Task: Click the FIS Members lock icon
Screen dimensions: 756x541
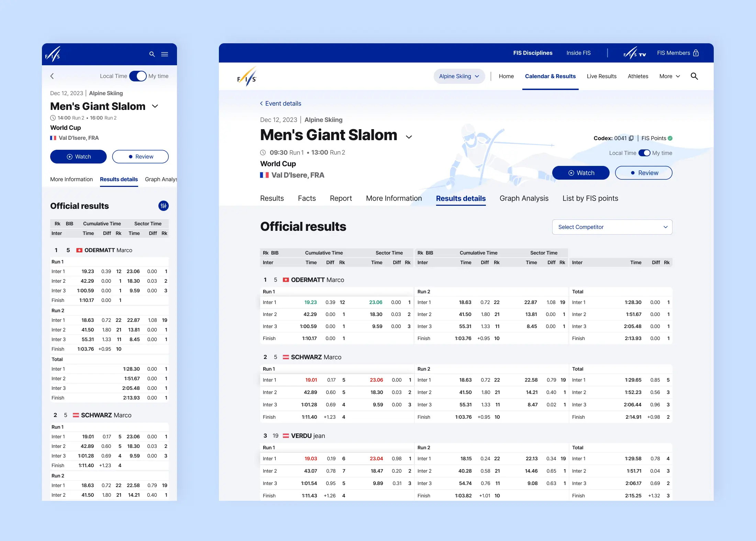Action: pos(696,53)
